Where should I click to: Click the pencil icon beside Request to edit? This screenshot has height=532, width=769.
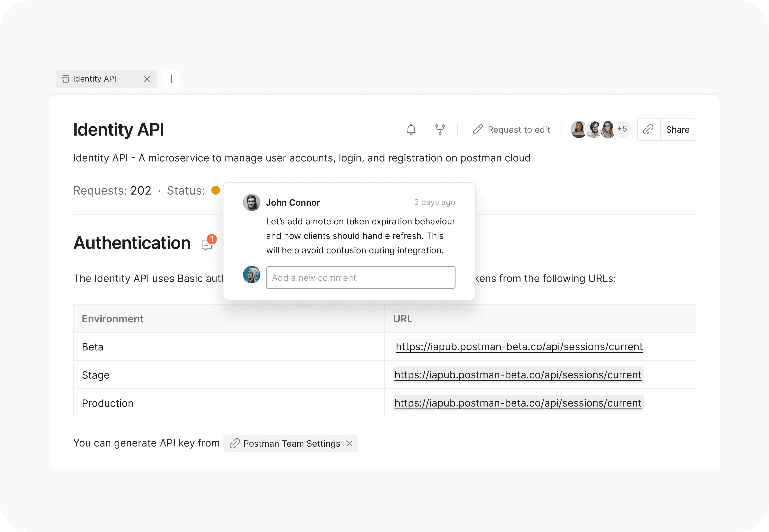[478, 129]
